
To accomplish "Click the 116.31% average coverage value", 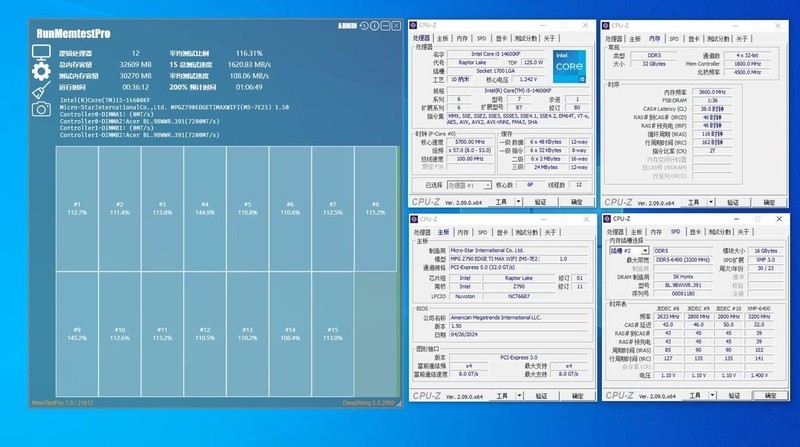I will click(x=249, y=53).
